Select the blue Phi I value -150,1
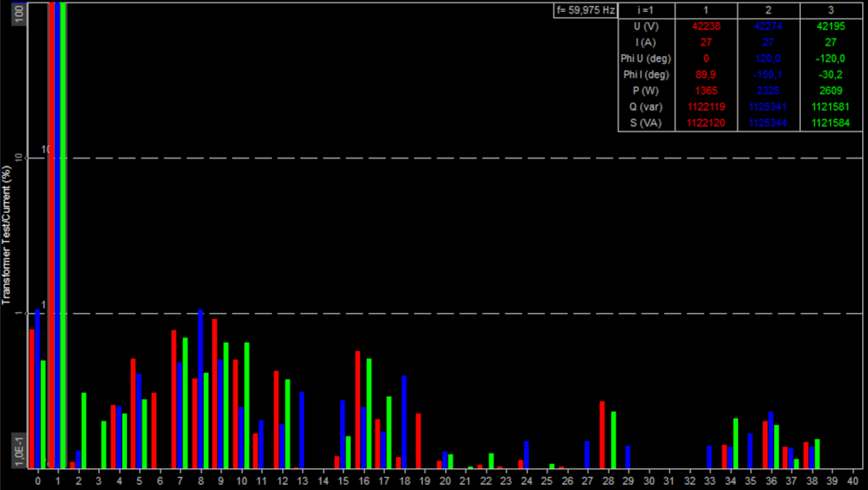 click(x=768, y=75)
